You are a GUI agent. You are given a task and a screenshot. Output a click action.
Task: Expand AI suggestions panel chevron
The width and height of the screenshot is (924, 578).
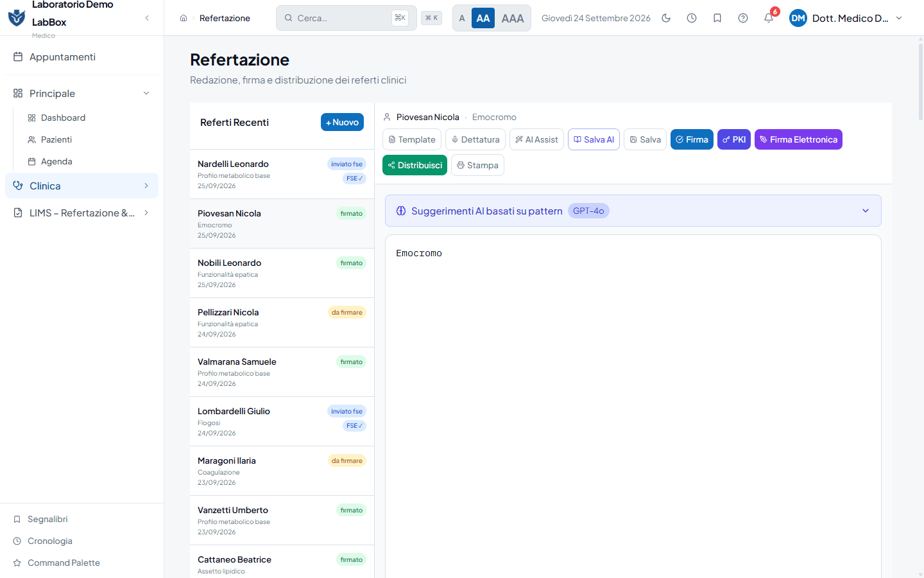(866, 211)
